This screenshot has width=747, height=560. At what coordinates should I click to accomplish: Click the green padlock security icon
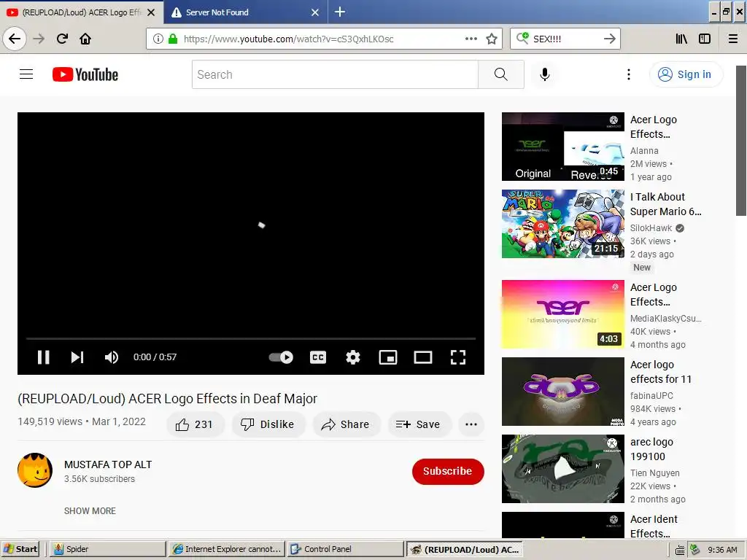pos(173,39)
